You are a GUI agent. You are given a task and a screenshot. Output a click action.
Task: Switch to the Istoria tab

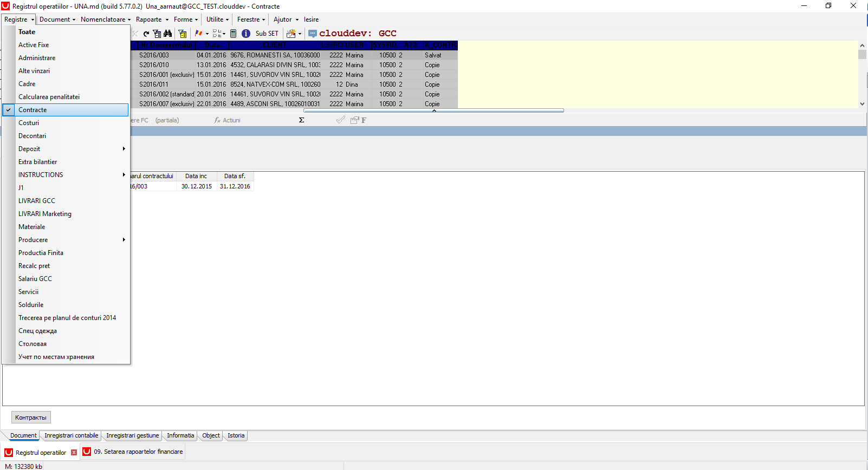(236, 435)
